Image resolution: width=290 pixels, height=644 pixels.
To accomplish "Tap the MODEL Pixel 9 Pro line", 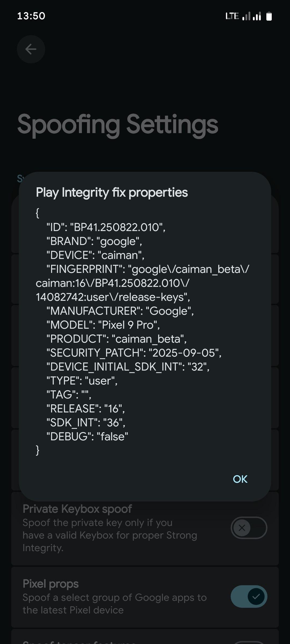I will 103,325.
